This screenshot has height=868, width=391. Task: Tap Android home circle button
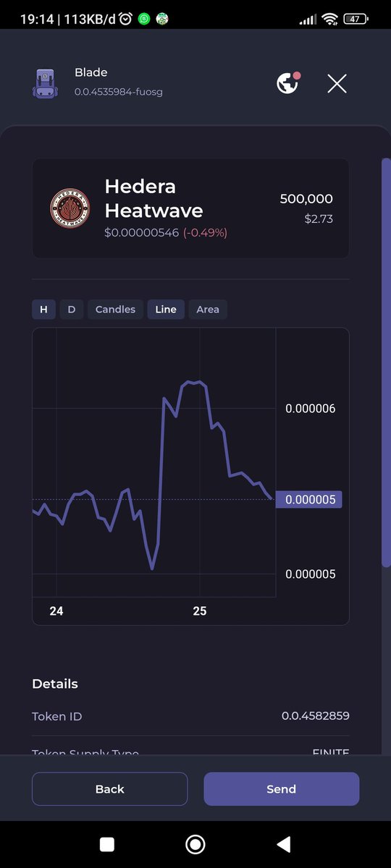195,844
